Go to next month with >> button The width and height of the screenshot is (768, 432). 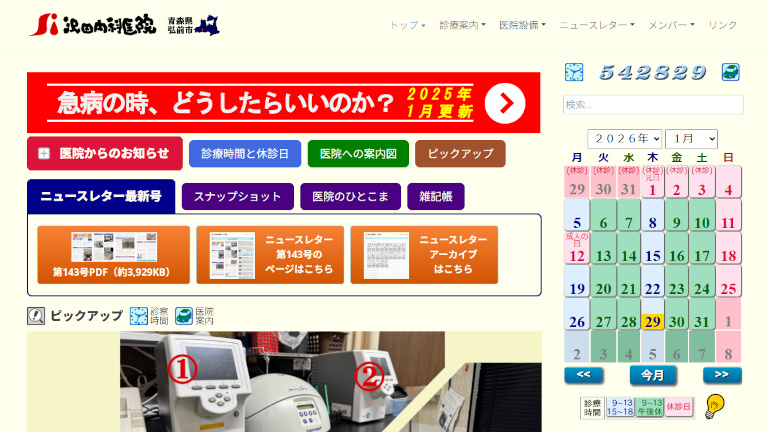(722, 375)
